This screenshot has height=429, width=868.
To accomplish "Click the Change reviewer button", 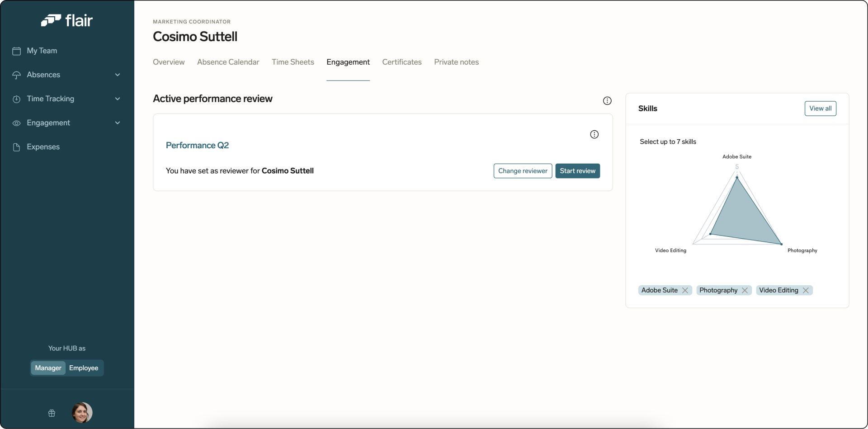I will click(x=523, y=171).
